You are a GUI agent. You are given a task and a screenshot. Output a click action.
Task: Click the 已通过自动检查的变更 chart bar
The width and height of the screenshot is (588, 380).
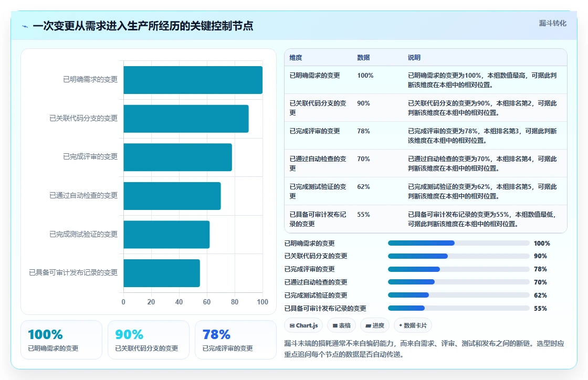[x=172, y=196]
